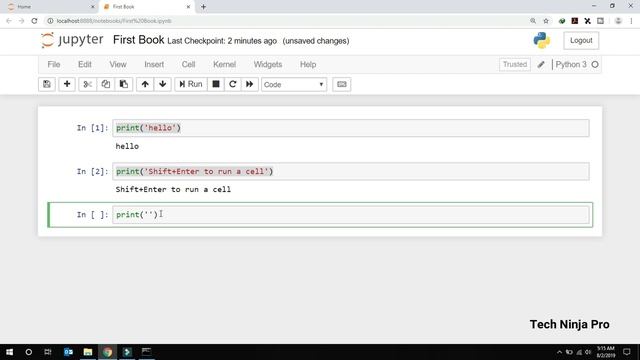Click the taskbar clock and date

[x=606, y=352]
